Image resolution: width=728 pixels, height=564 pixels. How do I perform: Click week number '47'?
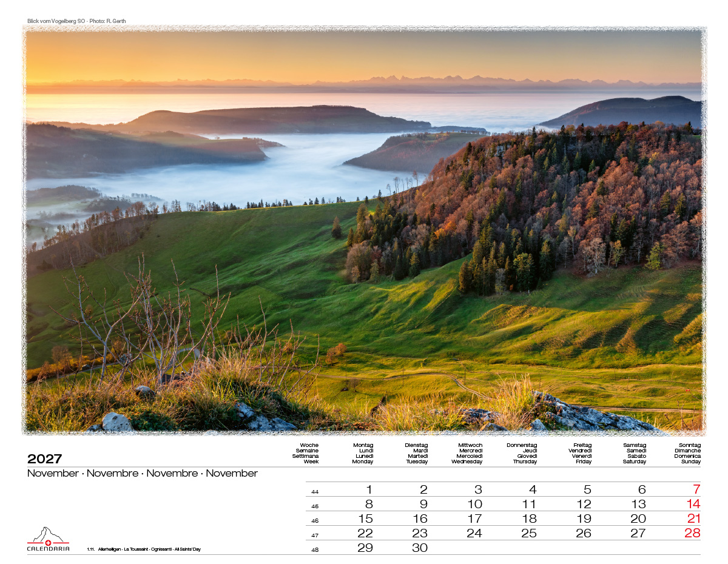pos(315,535)
